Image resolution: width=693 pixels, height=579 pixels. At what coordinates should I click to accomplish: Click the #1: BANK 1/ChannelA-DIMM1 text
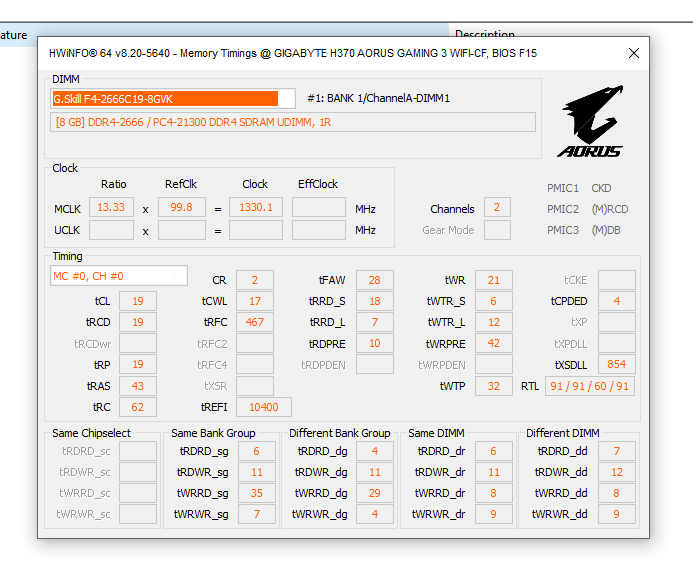pos(379,98)
